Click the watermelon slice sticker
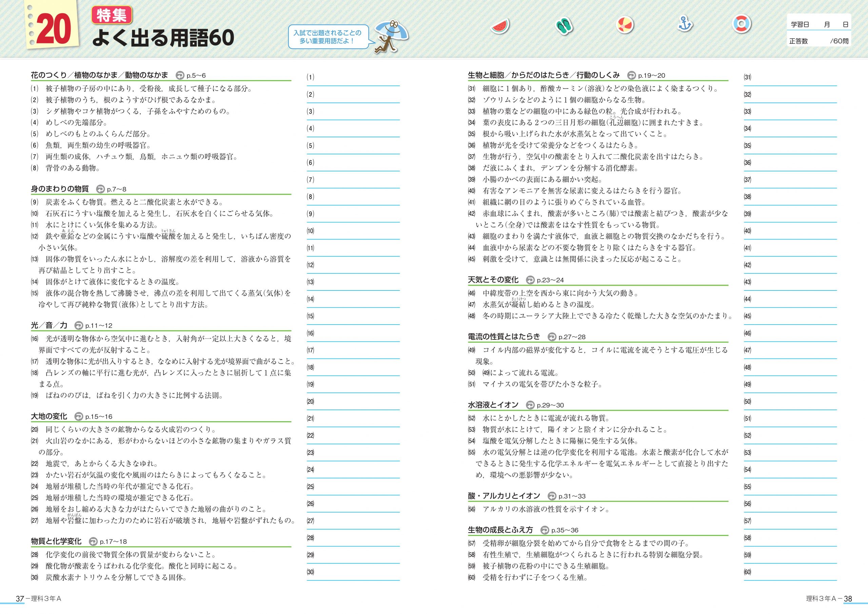 click(x=500, y=26)
